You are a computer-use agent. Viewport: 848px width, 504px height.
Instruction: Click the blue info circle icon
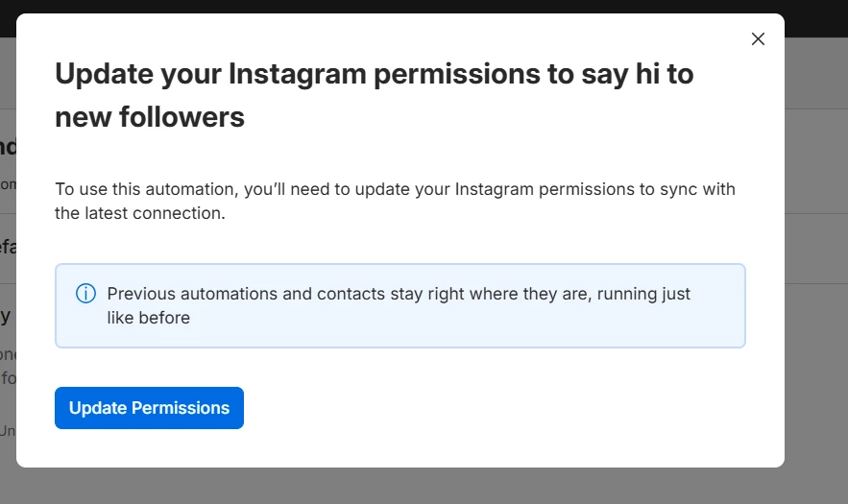85,294
